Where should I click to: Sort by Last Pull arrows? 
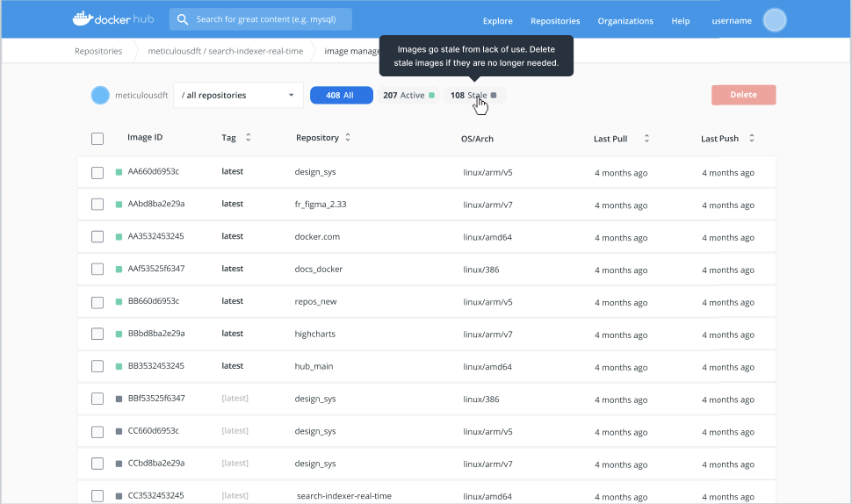[646, 139]
